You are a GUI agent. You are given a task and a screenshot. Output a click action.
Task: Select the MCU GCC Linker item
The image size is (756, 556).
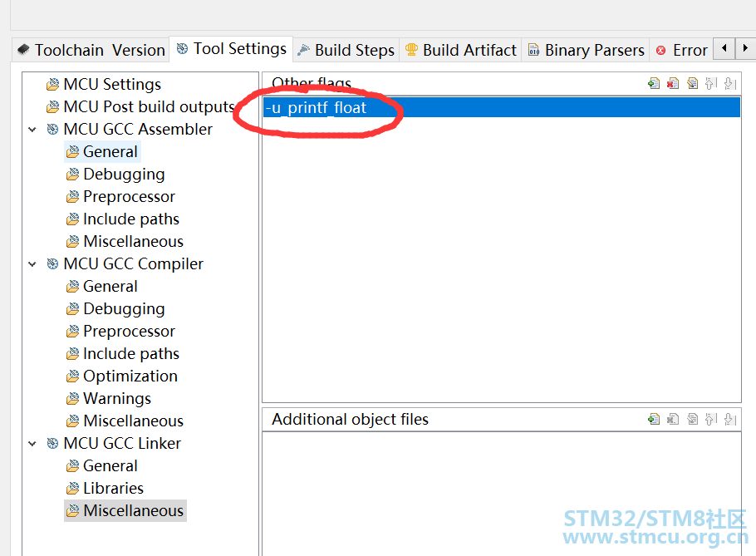click(x=122, y=443)
